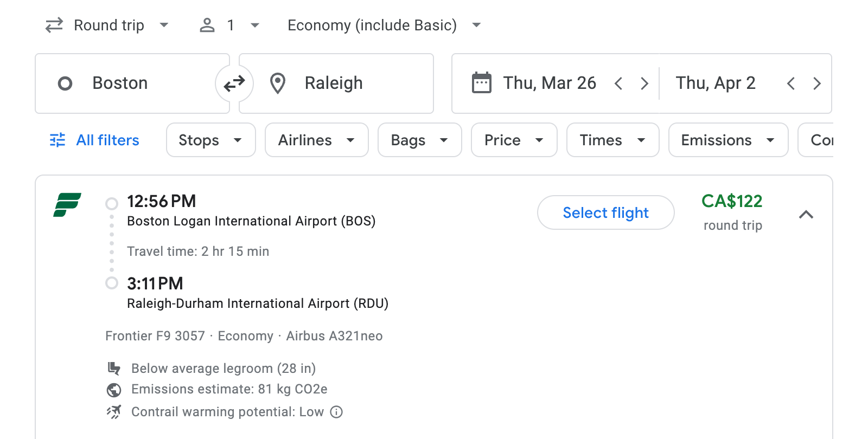
Task: Open the contrail warming potential info icon
Action: pyautogui.click(x=336, y=412)
